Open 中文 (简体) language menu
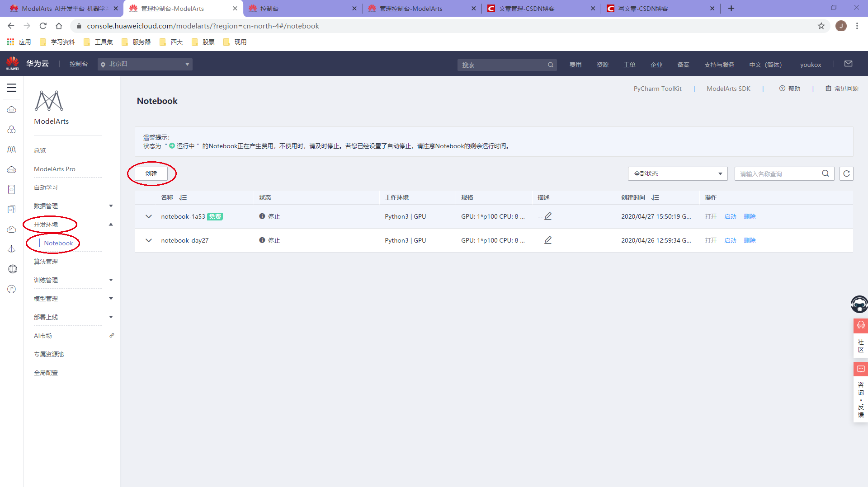Image resolution: width=868 pixels, height=487 pixels. pyautogui.click(x=765, y=65)
